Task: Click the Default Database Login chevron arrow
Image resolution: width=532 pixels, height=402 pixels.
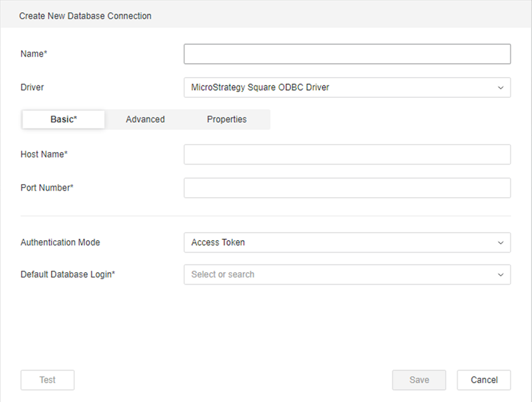Action: point(500,275)
